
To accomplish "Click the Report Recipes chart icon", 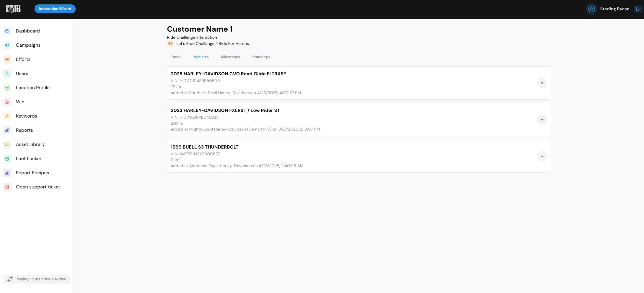I will click(x=7, y=173).
